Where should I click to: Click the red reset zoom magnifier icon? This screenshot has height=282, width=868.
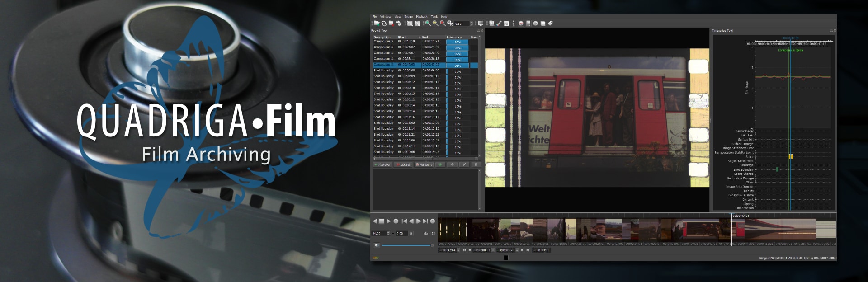click(x=443, y=23)
